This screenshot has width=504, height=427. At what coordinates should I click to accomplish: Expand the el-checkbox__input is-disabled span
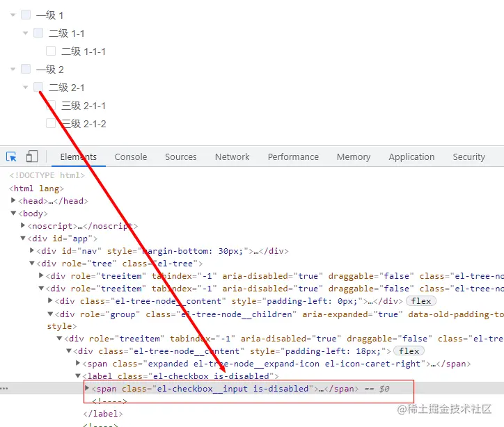click(87, 388)
